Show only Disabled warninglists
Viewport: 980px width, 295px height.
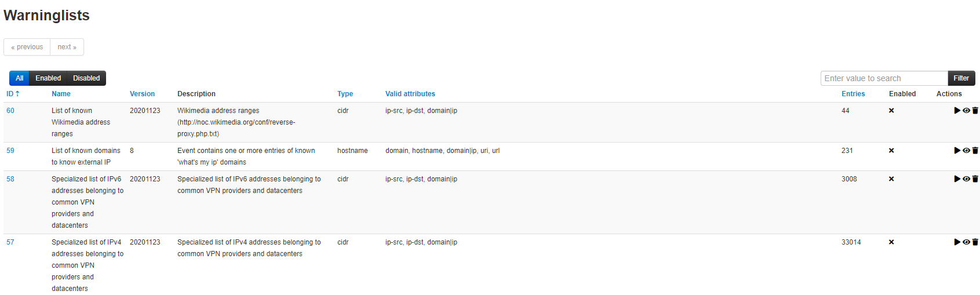(86, 78)
